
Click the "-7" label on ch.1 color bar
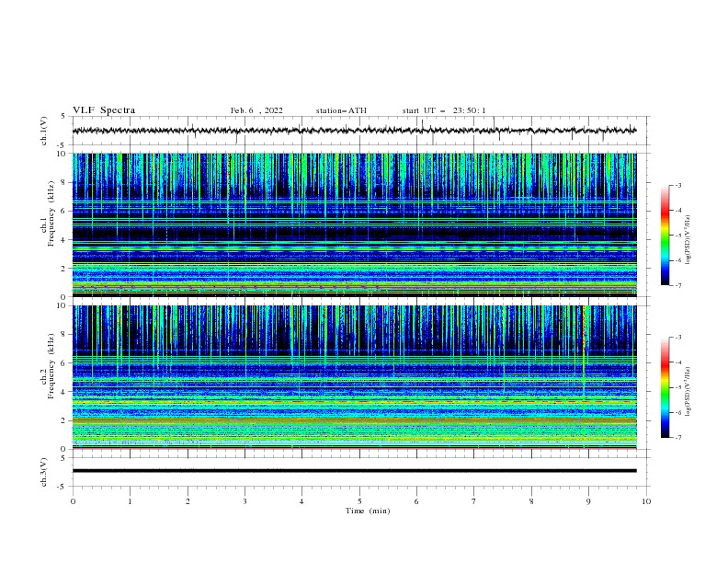coord(678,285)
